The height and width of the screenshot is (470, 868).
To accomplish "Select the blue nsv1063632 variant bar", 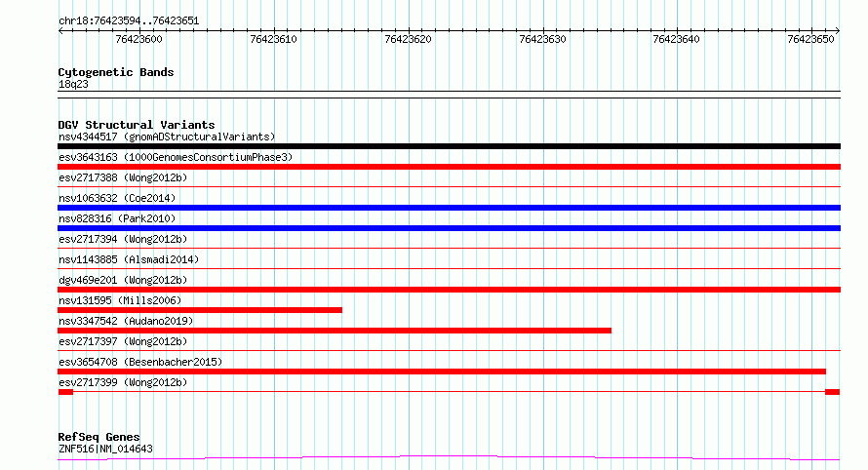I will click(x=449, y=208).
